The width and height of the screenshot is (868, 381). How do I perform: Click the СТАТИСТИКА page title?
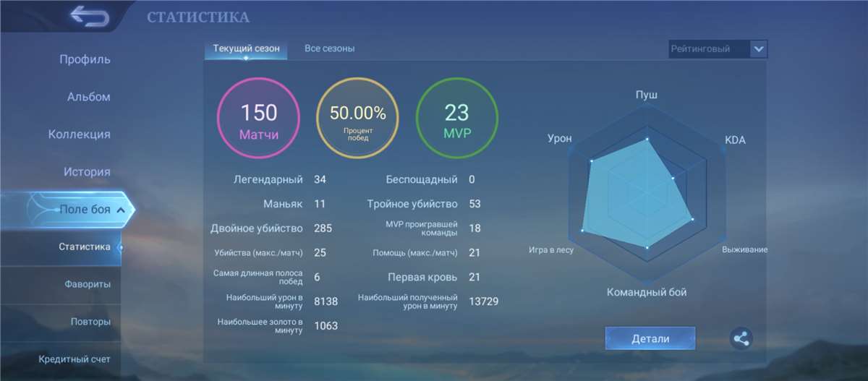pyautogui.click(x=198, y=17)
